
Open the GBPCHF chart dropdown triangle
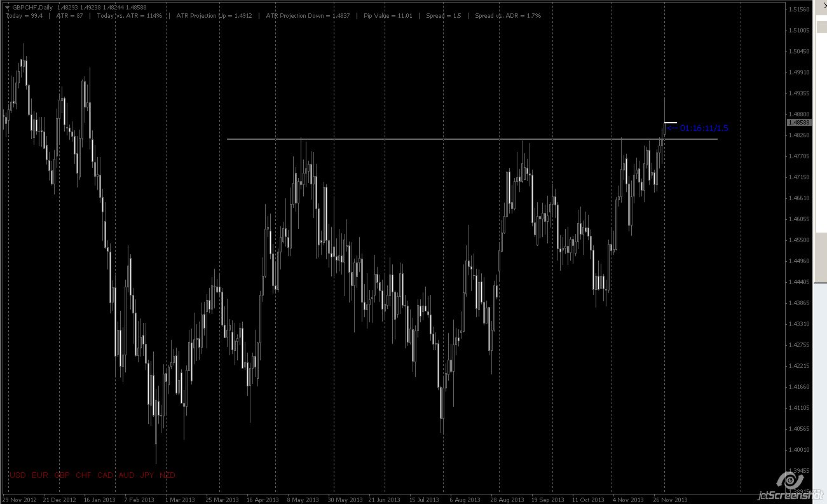click(x=8, y=8)
